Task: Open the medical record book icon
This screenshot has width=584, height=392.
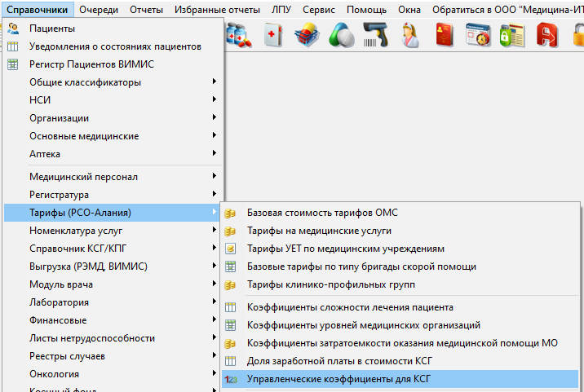Action: [x=273, y=35]
